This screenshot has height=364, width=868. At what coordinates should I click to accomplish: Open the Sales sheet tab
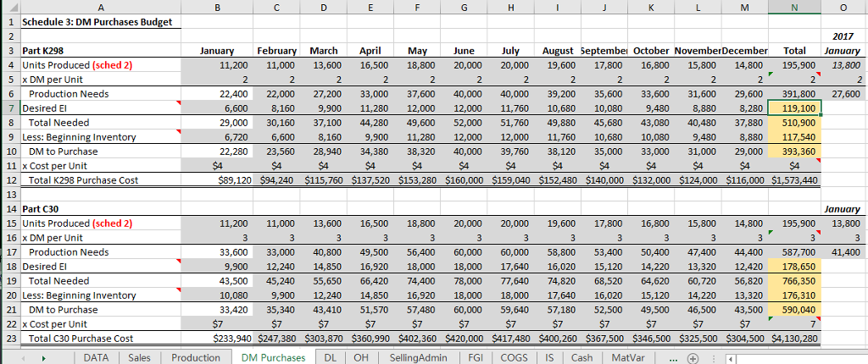[139, 358]
